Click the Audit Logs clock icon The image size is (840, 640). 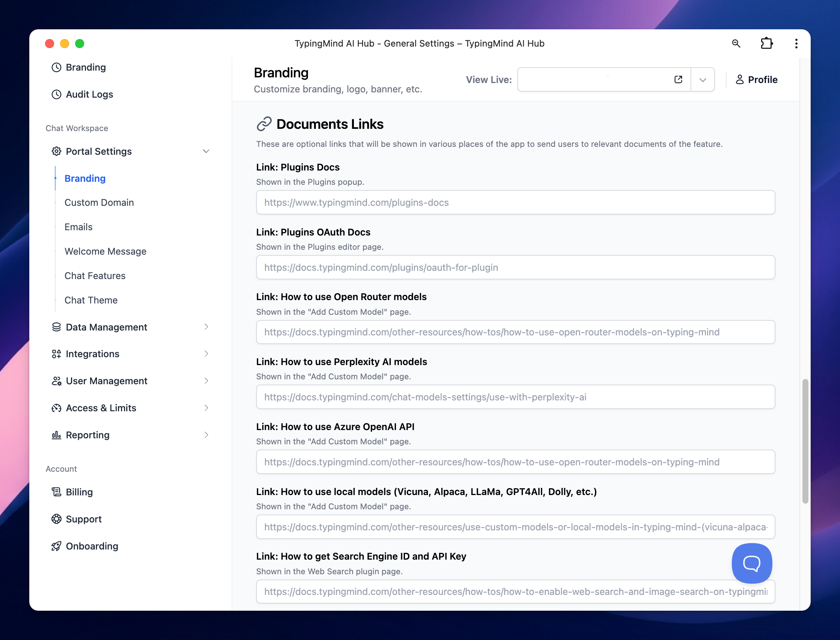point(56,94)
